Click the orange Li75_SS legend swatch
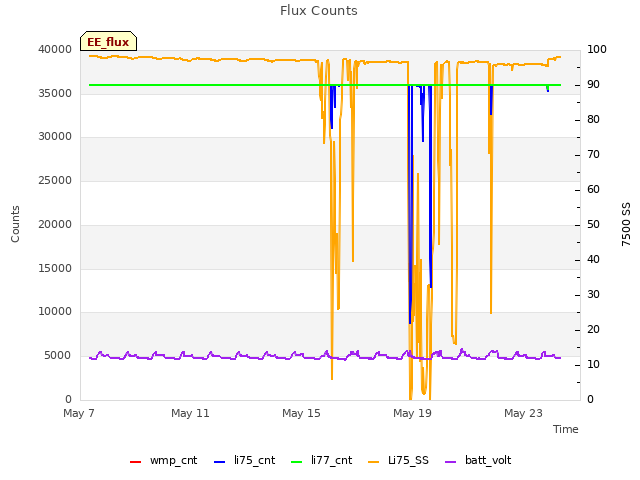Viewport: 640px width, 480px height. point(373,462)
